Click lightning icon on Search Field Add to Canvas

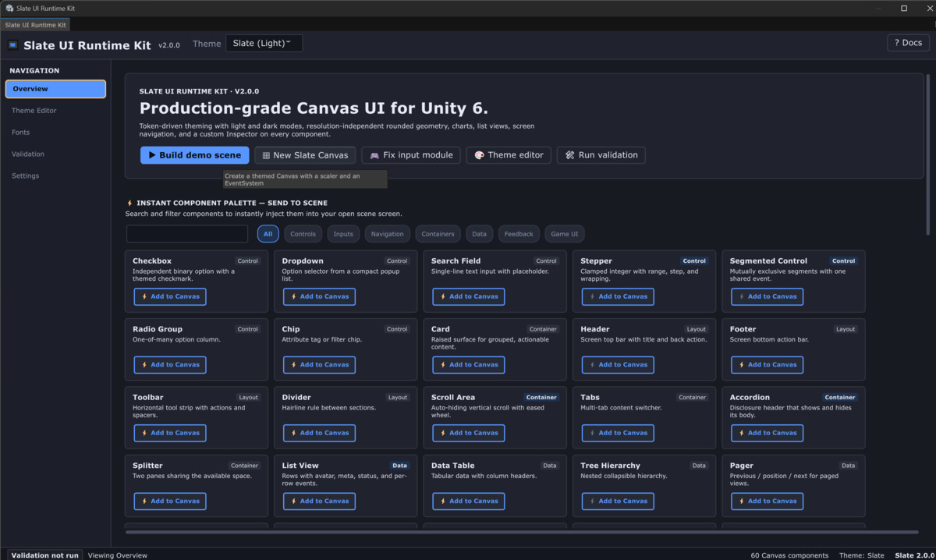tap(443, 296)
